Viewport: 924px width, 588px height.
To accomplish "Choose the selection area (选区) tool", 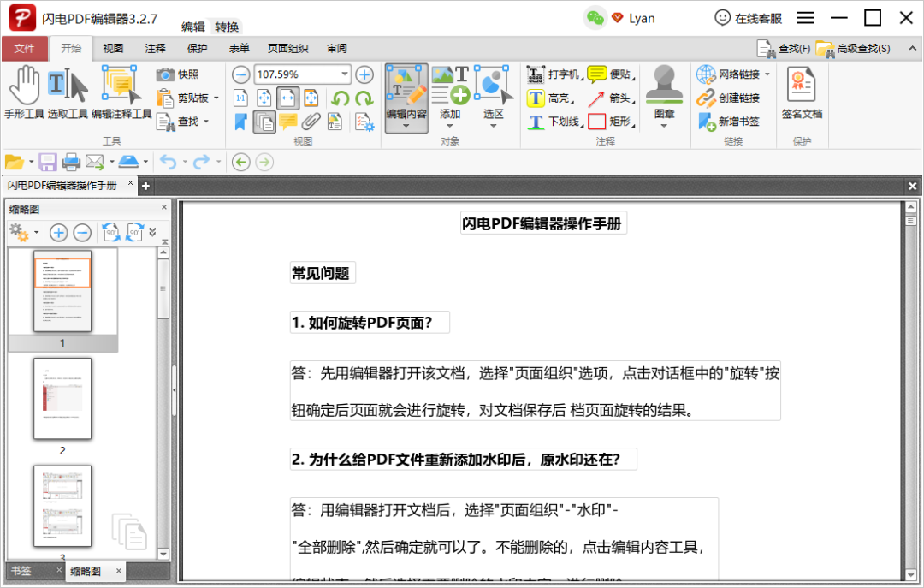I will (494, 92).
